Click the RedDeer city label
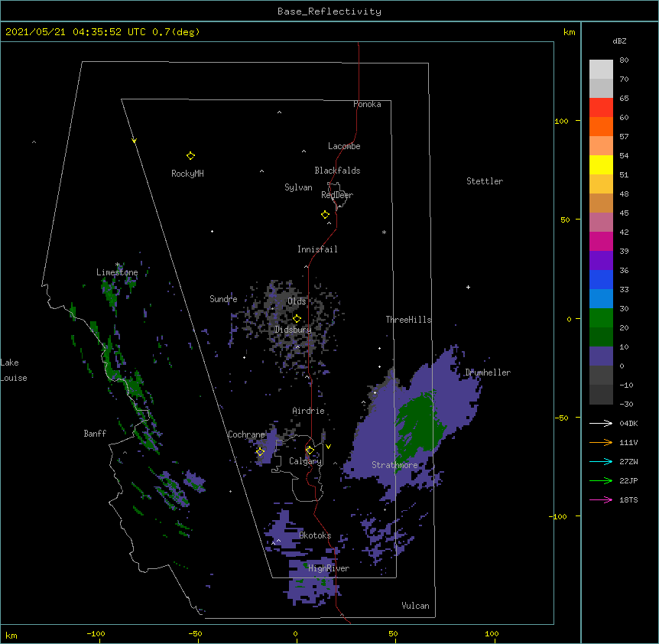 point(337,195)
